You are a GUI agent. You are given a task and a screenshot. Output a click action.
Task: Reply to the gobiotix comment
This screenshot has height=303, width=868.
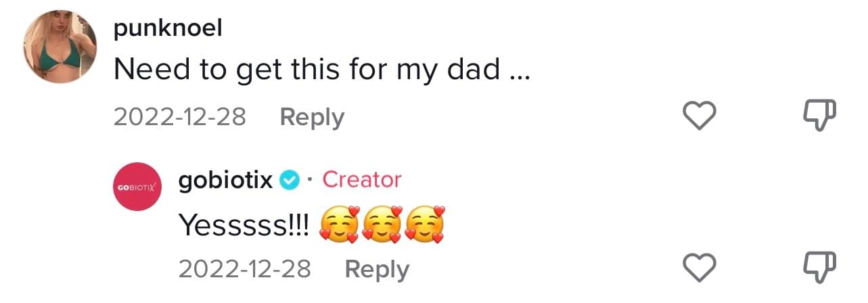point(377,269)
